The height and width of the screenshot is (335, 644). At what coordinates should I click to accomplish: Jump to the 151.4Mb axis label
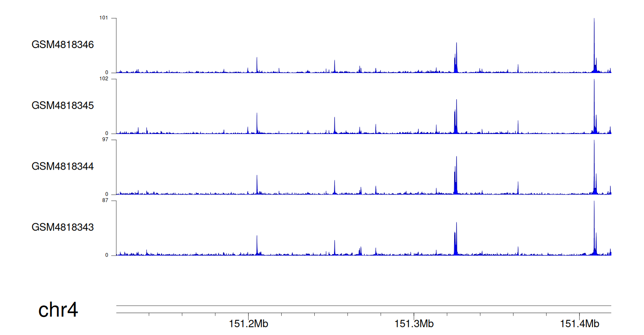(x=580, y=323)
